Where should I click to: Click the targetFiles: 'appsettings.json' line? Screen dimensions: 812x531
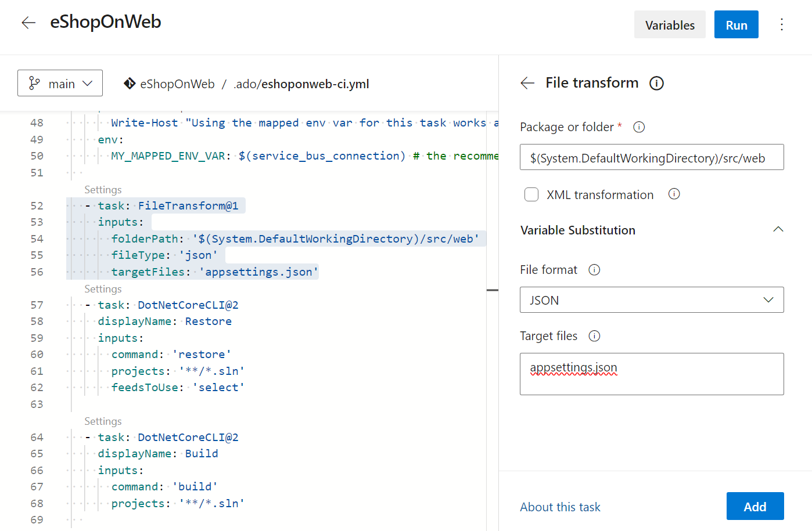tap(214, 272)
